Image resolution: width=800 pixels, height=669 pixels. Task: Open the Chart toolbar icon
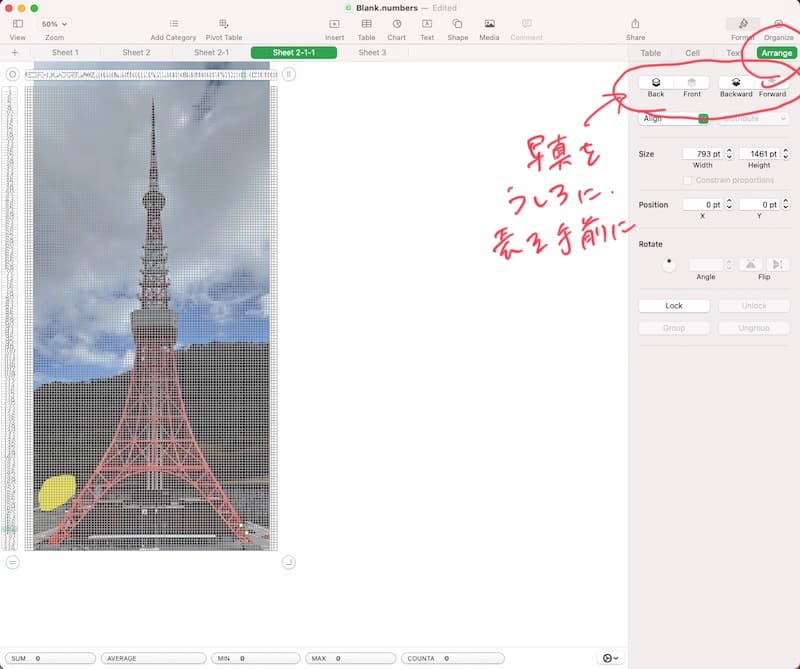397,23
